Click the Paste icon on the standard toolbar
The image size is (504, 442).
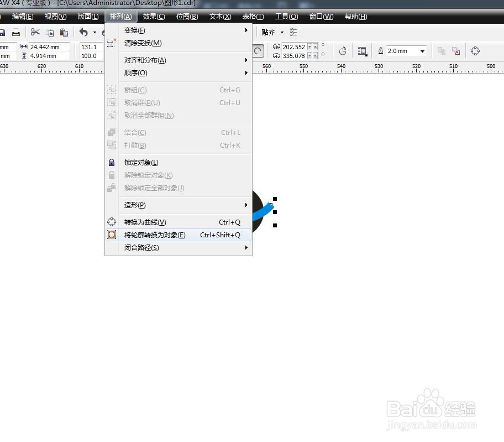click(64, 32)
